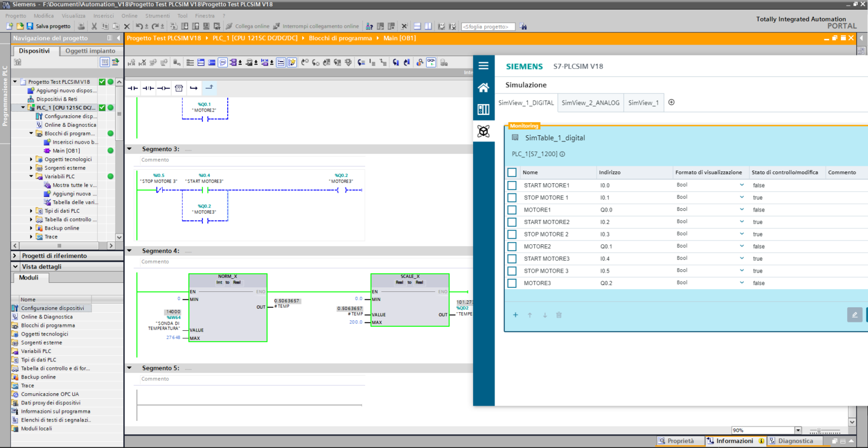
Task: Open the PLCSIM hamburger menu
Action: tap(483, 66)
